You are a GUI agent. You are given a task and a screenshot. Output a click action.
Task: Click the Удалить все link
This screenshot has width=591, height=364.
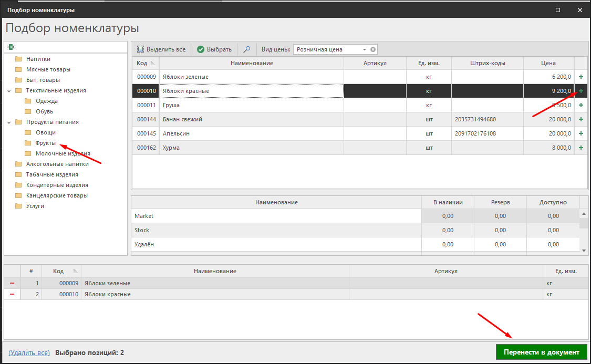29,352
